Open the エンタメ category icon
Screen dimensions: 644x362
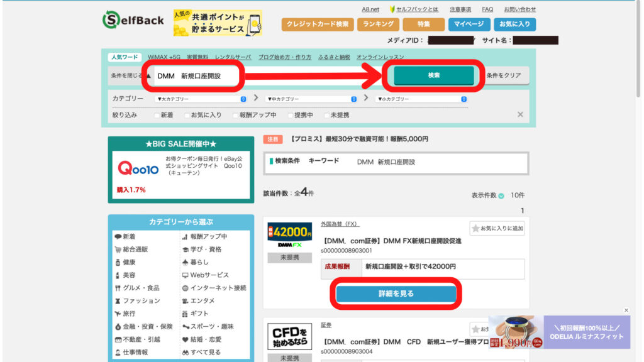tap(186, 301)
